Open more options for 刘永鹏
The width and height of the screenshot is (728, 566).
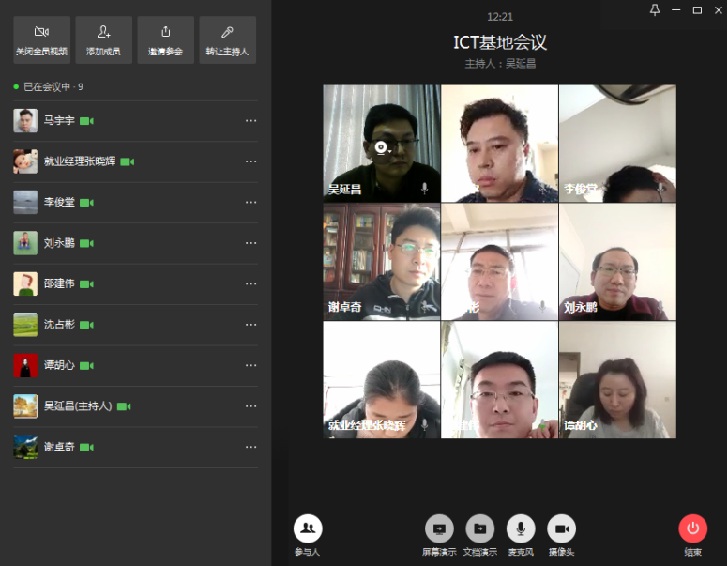pos(250,243)
